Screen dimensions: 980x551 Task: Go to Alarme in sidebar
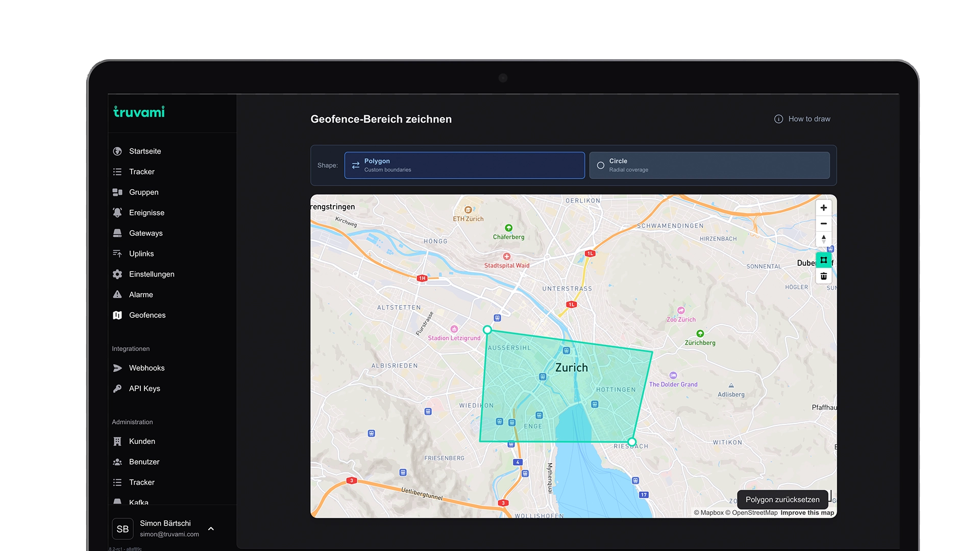pyautogui.click(x=141, y=295)
